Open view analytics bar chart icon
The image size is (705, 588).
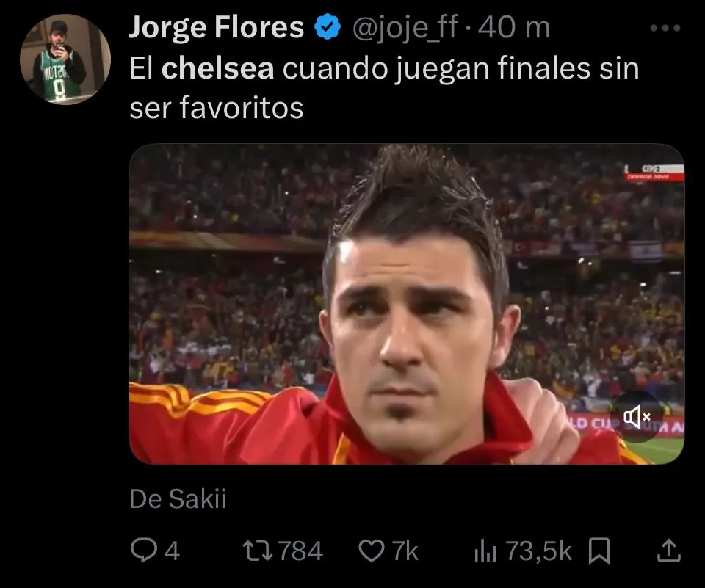pos(485,551)
